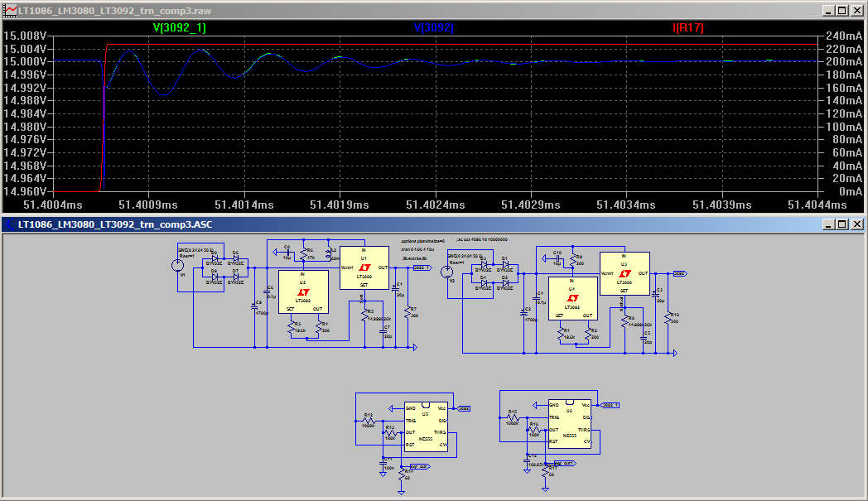Click the 3092 output net label at U3
This screenshot has height=501, width=868.
[680, 273]
